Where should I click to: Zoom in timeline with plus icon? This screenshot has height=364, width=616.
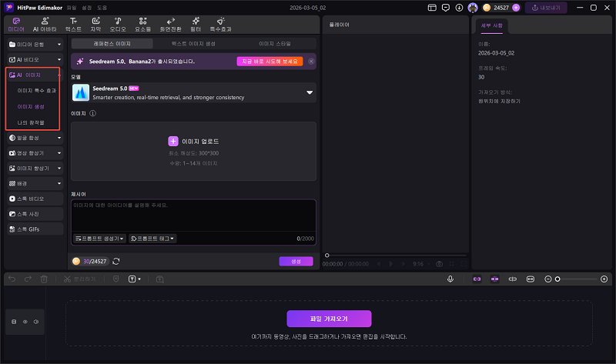coord(604,279)
